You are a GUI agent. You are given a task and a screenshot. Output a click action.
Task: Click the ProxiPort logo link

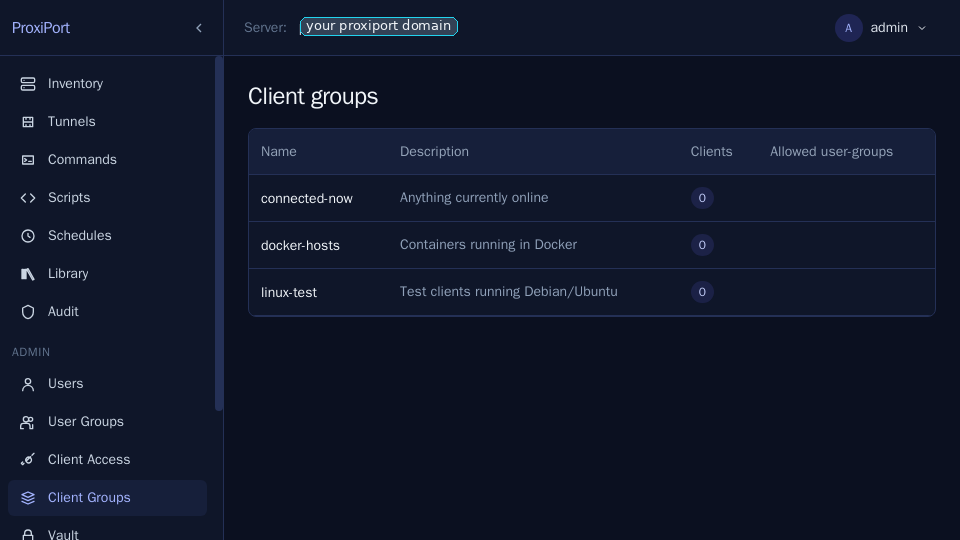41,28
